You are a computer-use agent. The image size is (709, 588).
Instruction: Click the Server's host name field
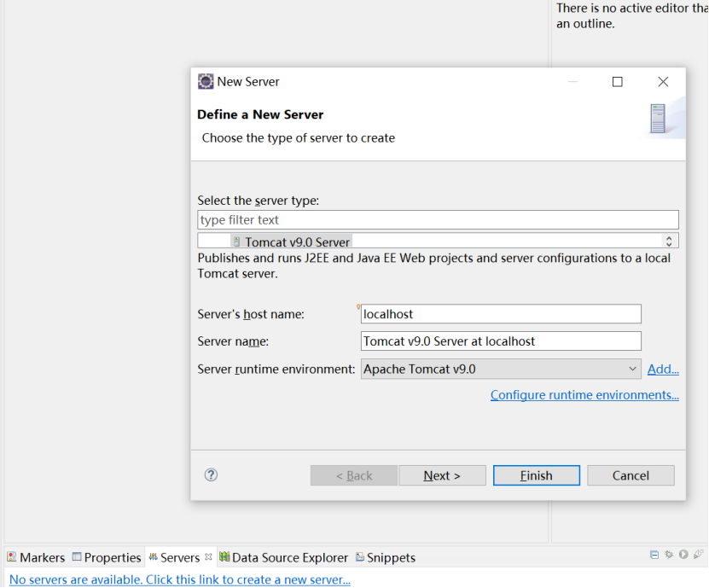501,314
